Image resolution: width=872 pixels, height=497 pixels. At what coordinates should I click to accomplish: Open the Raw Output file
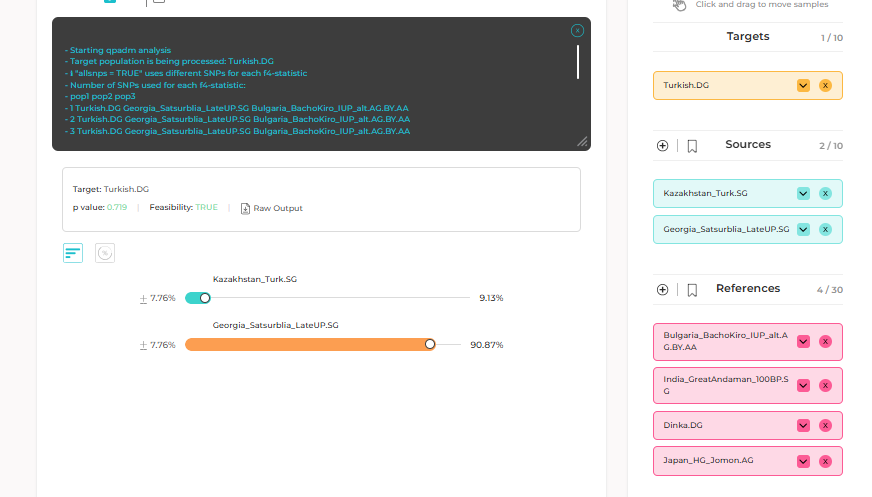point(271,208)
